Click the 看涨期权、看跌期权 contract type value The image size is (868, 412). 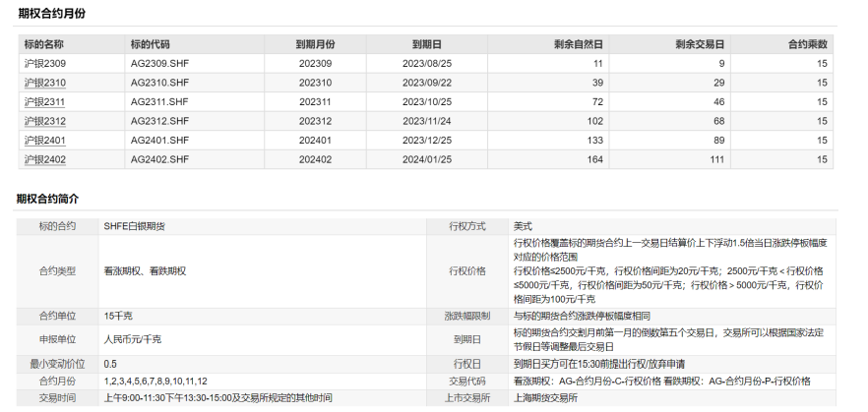coord(145,271)
